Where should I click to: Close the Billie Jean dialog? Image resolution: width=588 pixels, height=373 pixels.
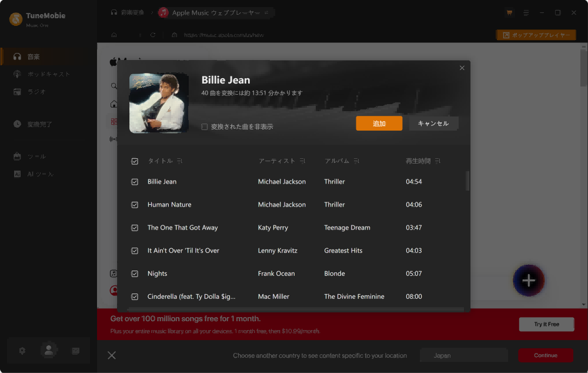click(462, 68)
